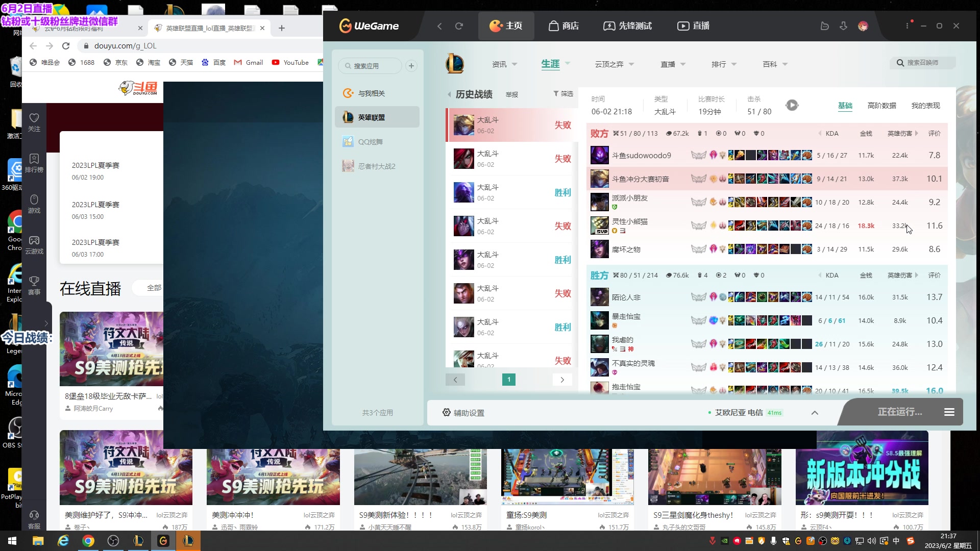Open 辅助设置 gear settings
The width and height of the screenshot is (980, 551).
463,413
